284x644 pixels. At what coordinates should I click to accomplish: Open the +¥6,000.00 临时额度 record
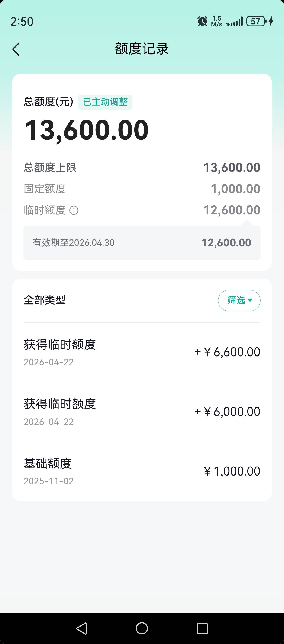pos(142,412)
